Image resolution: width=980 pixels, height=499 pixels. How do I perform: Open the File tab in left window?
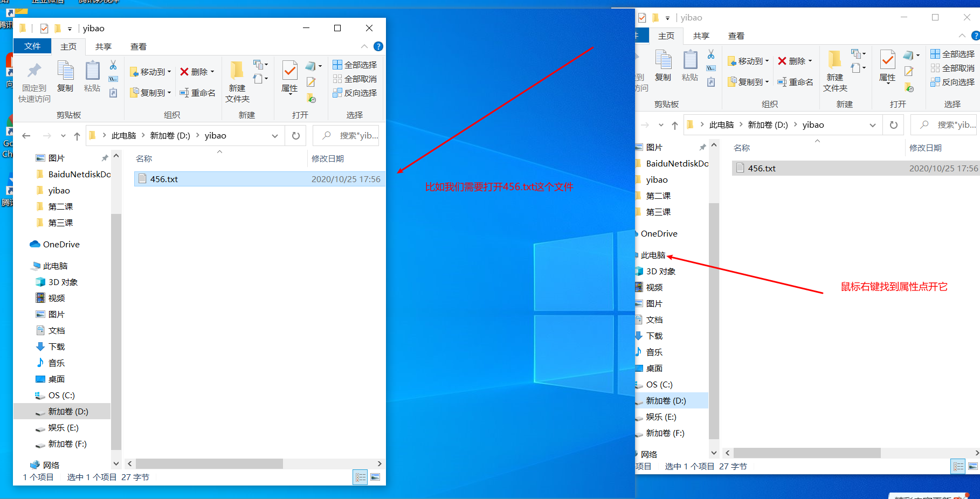click(32, 46)
